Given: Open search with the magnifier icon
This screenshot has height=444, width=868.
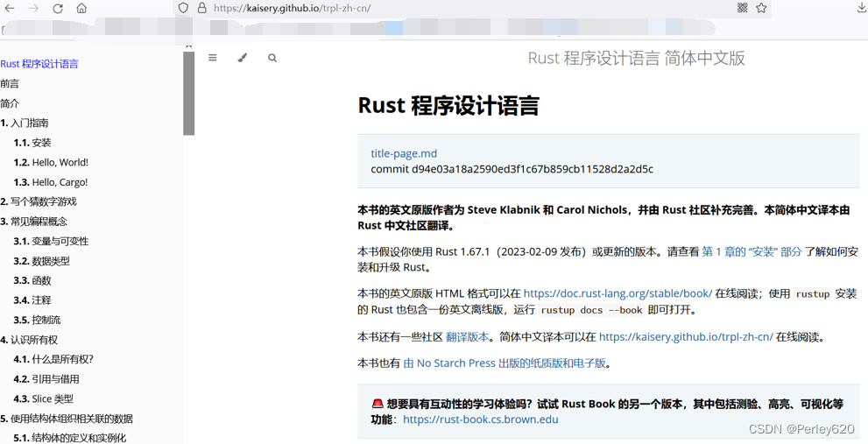Looking at the screenshot, I should 272,58.
